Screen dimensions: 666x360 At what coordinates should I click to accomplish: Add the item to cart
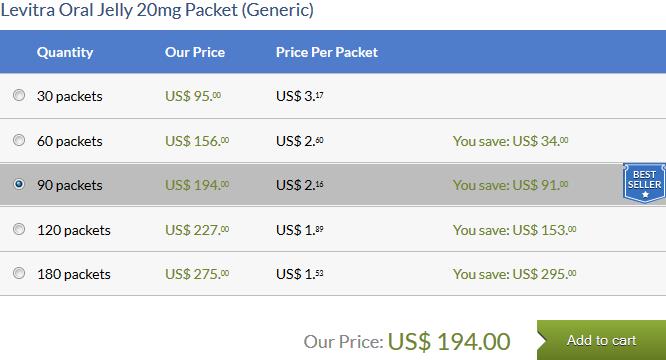pyautogui.click(x=601, y=340)
